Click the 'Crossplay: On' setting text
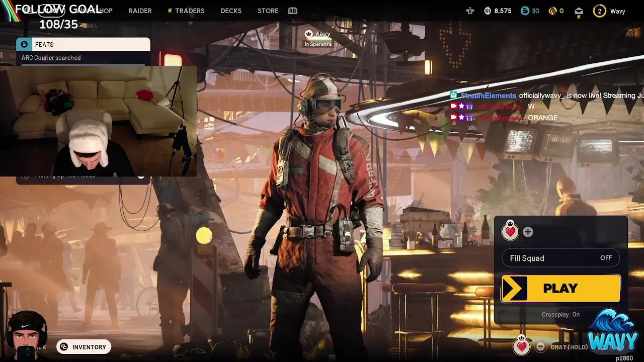 (x=560, y=315)
